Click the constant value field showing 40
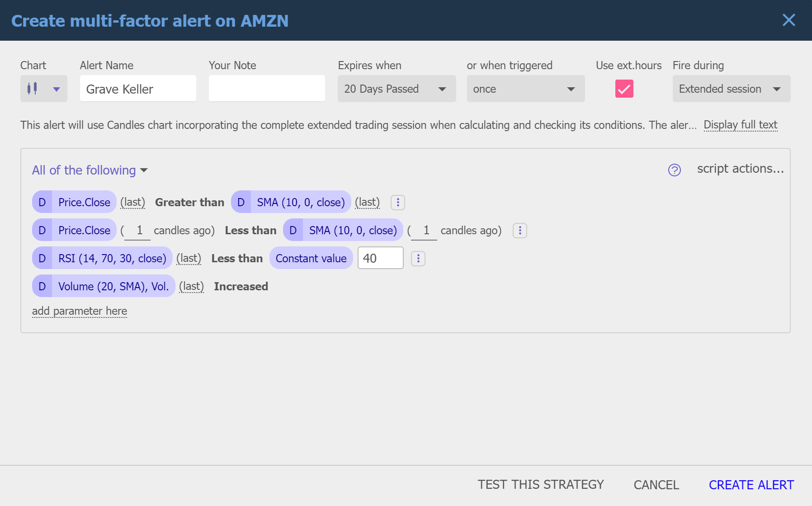 click(381, 258)
